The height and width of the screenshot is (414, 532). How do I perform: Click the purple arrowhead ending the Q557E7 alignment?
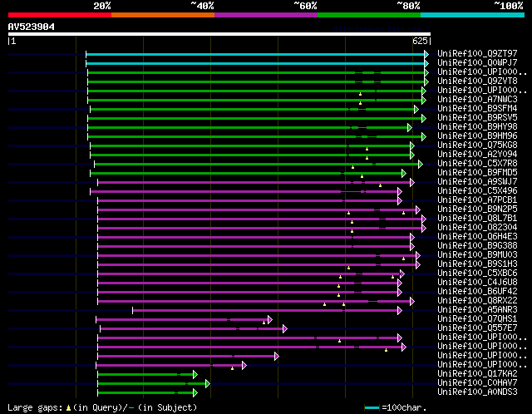point(284,329)
